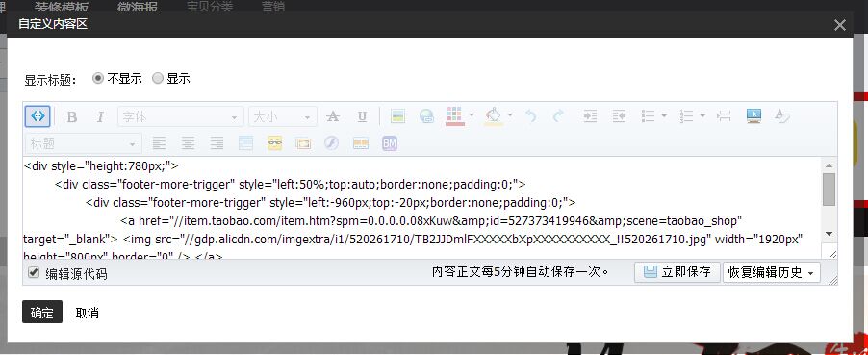The width and height of the screenshot is (868, 355).
Task: Click the 确定 confirm button
Action: [42, 312]
